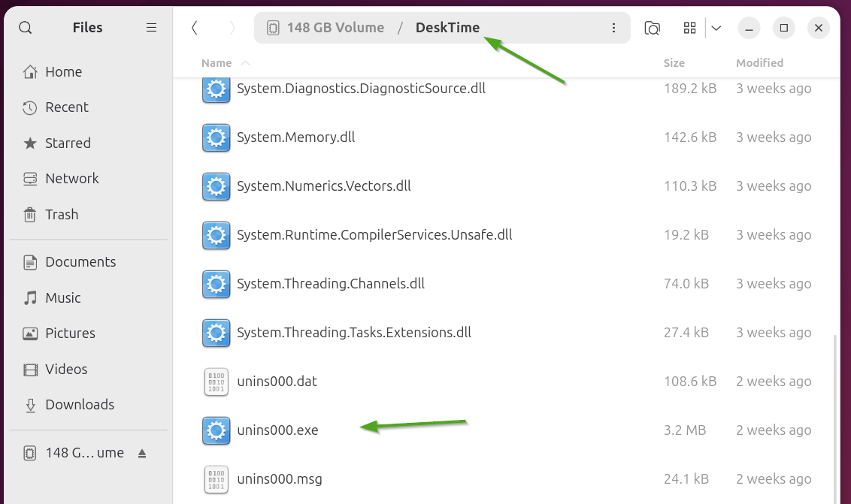Click the search magnifier icon
This screenshot has width=851, height=504.
coord(25,28)
